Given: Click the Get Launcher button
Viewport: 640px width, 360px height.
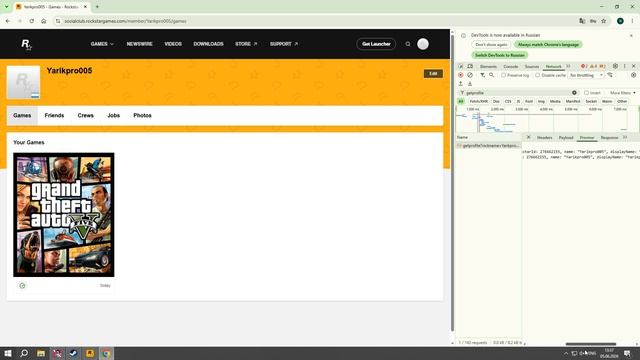Looking at the screenshot, I should click(376, 44).
